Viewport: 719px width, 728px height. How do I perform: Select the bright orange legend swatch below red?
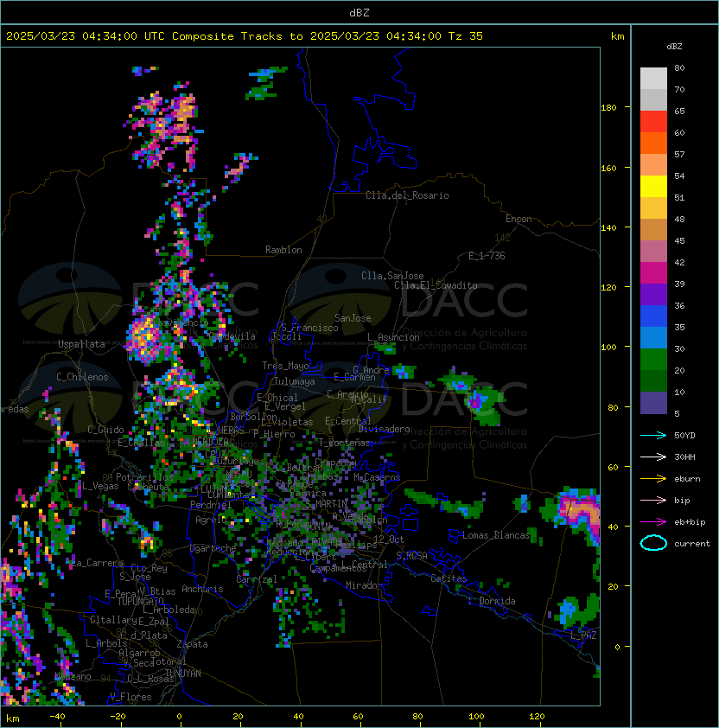(653, 143)
